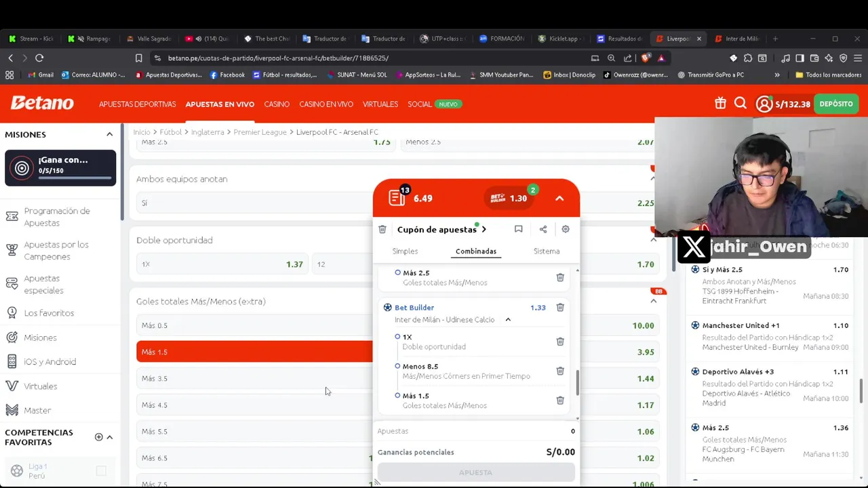Collapse Ambos equipos anotan market
The image size is (868, 488).
(654, 179)
